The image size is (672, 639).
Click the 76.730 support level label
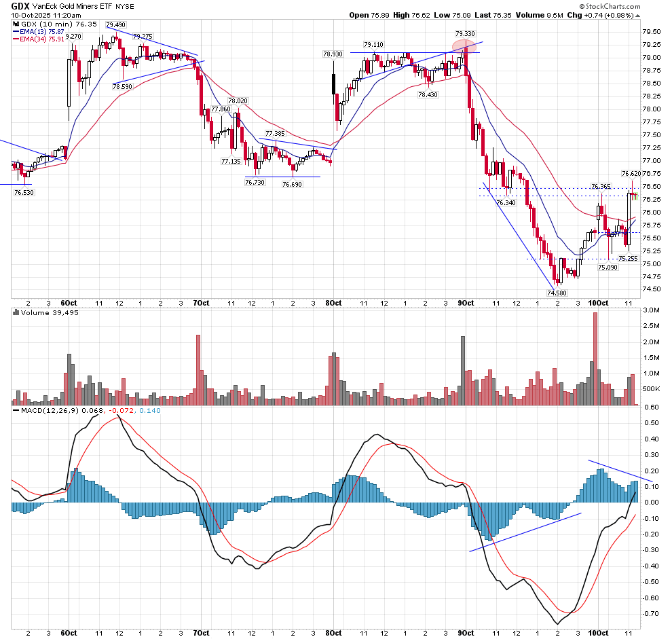click(x=255, y=182)
